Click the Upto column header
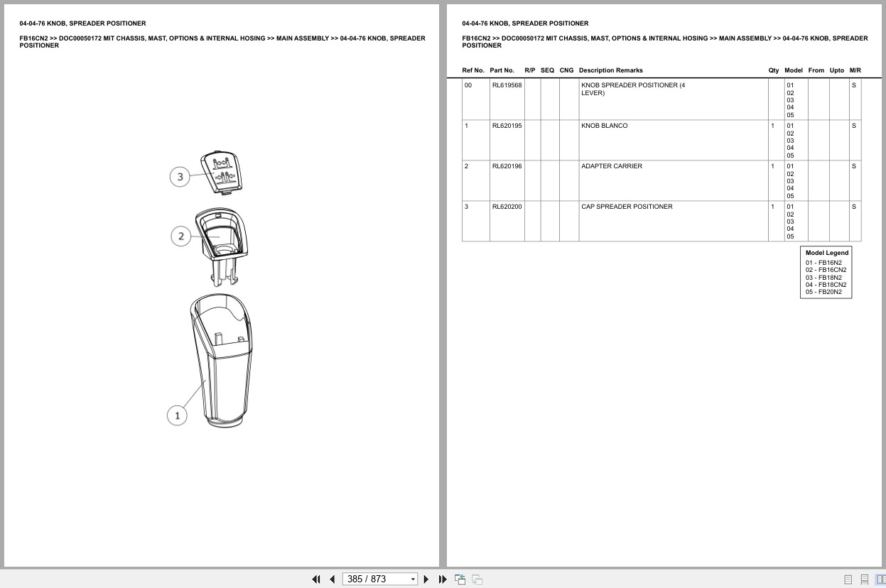The image size is (886, 588). pos(836,70)
